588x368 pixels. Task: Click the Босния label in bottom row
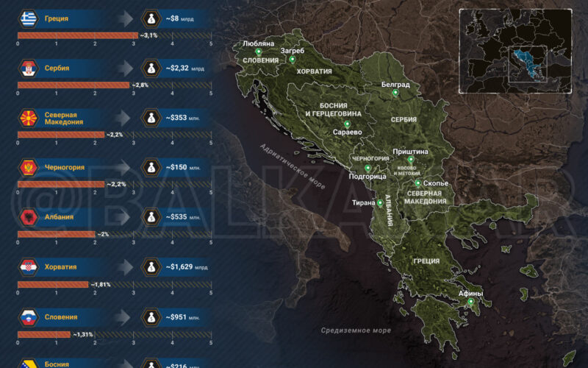click(57, 364)
